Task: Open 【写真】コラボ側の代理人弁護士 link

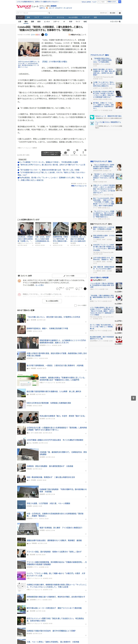Action: (x=54, y=62)
